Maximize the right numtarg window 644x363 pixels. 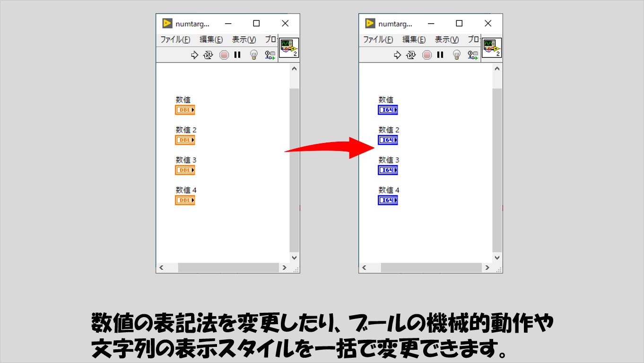(459, 23)
